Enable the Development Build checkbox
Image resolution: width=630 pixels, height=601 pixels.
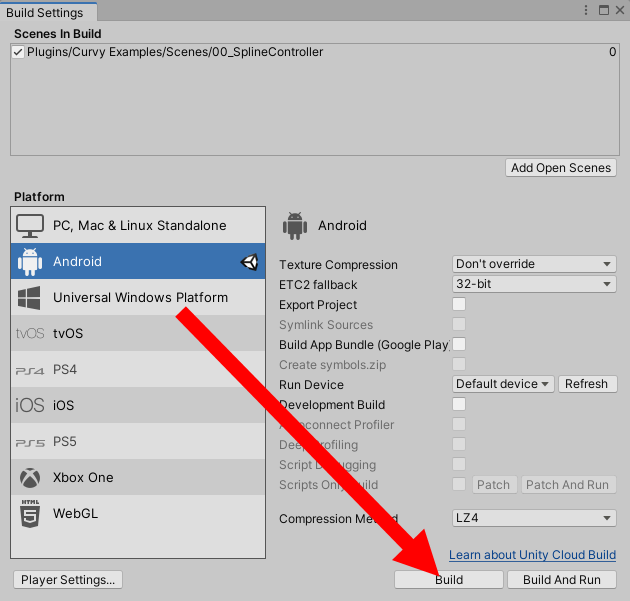(x=459, y=404)
